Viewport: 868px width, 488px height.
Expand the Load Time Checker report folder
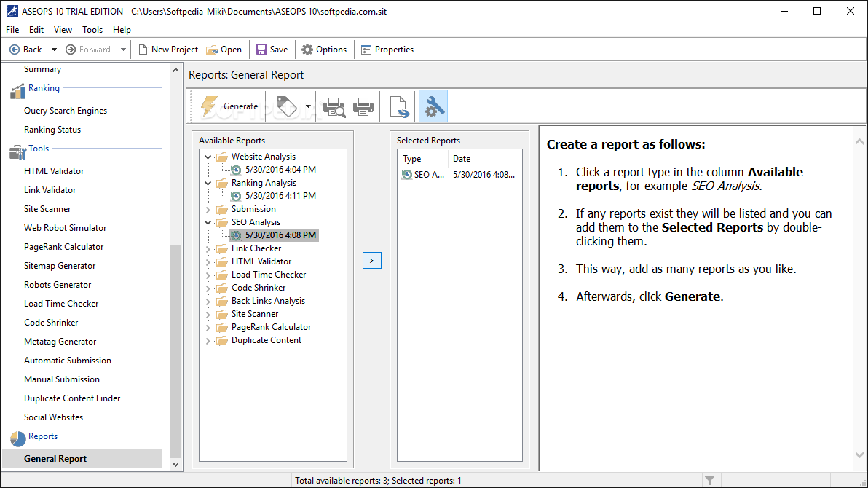208,275
